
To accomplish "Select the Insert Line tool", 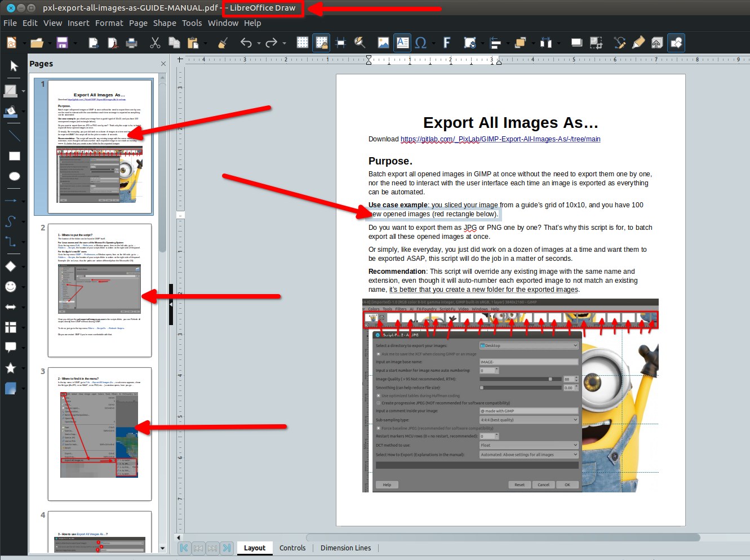I will pyautogui.click(x=14, y=136).
